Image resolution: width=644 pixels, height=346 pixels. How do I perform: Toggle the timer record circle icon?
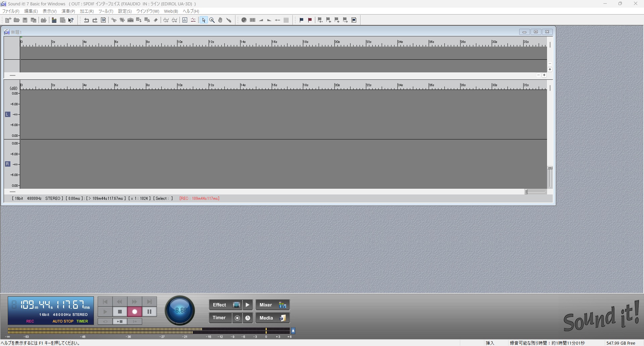point(237,318)
